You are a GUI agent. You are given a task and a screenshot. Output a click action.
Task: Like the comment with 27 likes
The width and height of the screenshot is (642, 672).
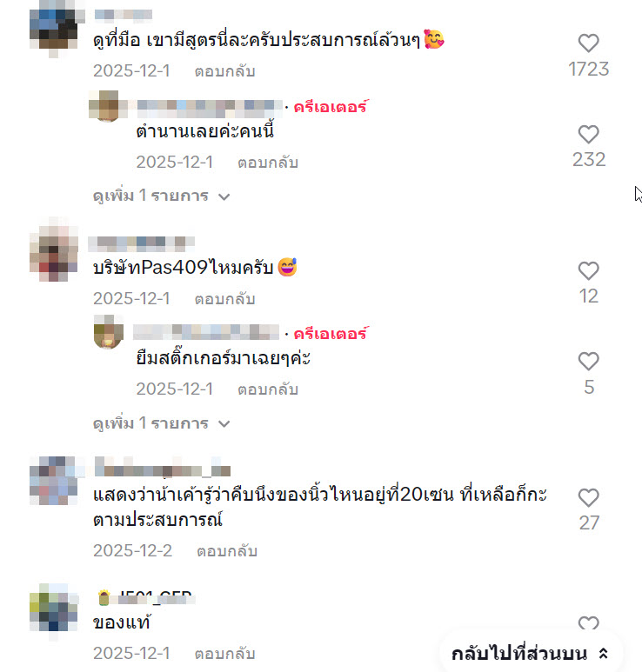coord(588,498)
